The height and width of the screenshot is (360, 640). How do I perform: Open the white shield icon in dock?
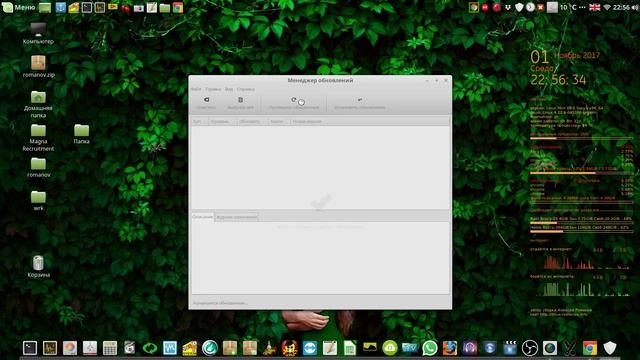click(610, 348)
